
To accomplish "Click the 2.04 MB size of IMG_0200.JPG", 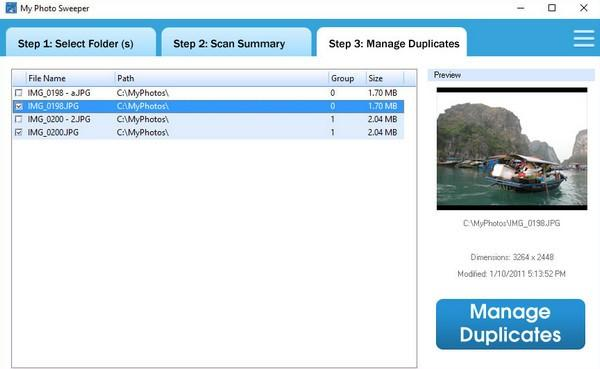I will 383,132.
